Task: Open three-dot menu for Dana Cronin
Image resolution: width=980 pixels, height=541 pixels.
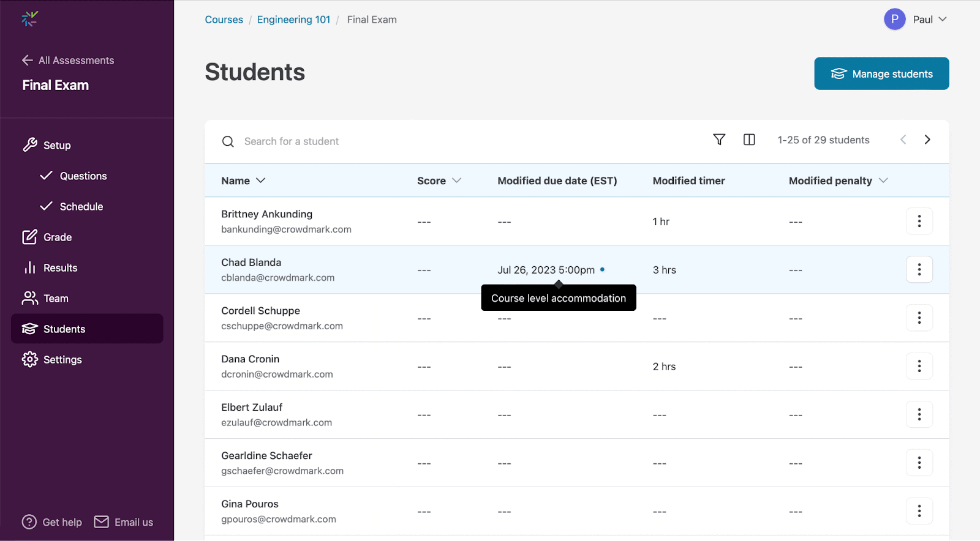Action: [919, 367]
